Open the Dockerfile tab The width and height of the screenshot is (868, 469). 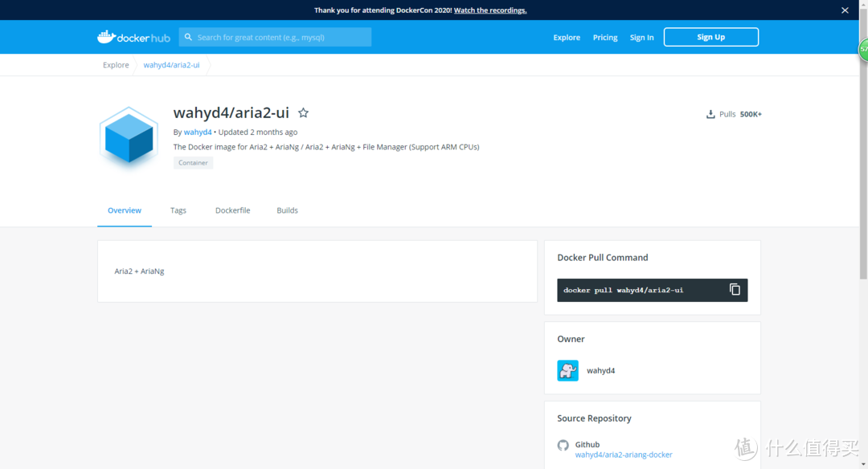click(232, 210)
